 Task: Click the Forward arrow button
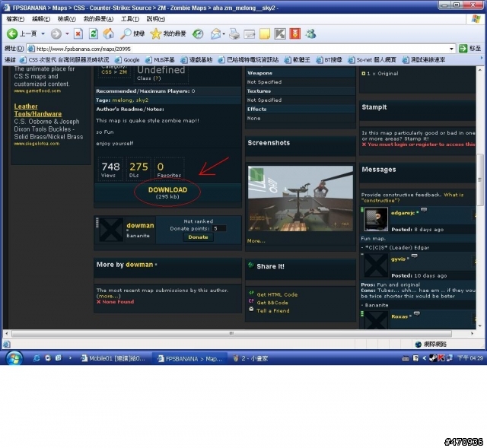[x=56, y=33]
